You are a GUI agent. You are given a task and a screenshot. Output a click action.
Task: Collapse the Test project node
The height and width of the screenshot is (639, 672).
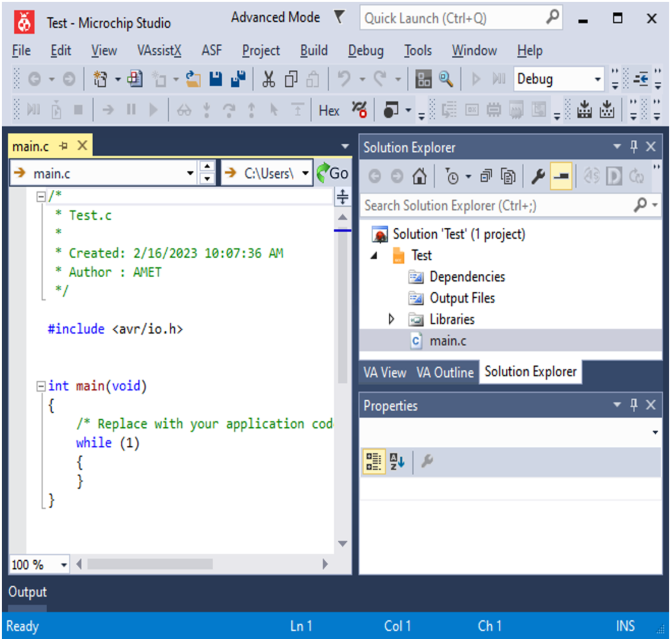pos(374,256)
